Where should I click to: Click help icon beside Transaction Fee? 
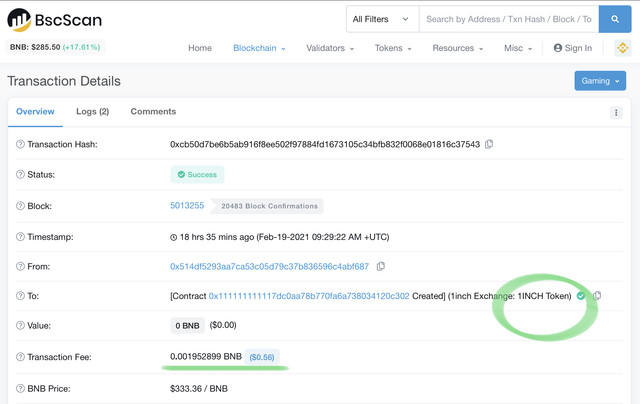(x=20, y=357)
